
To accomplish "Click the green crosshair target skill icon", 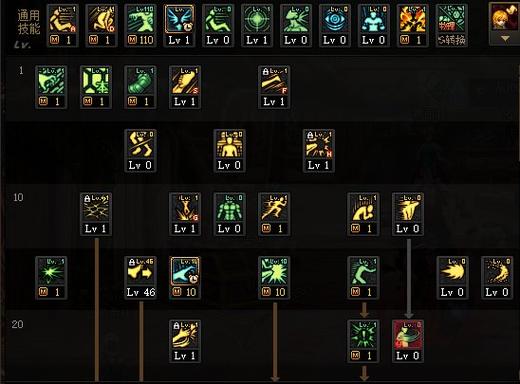I will (x=257, y=26).
